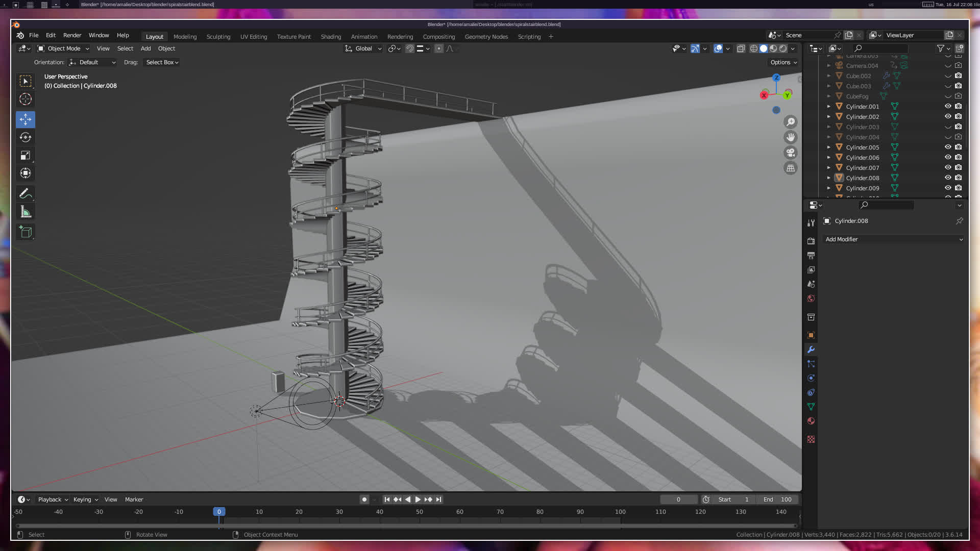
Task: Select the Move tool in the toolbar
Action: tap(25, 119)
